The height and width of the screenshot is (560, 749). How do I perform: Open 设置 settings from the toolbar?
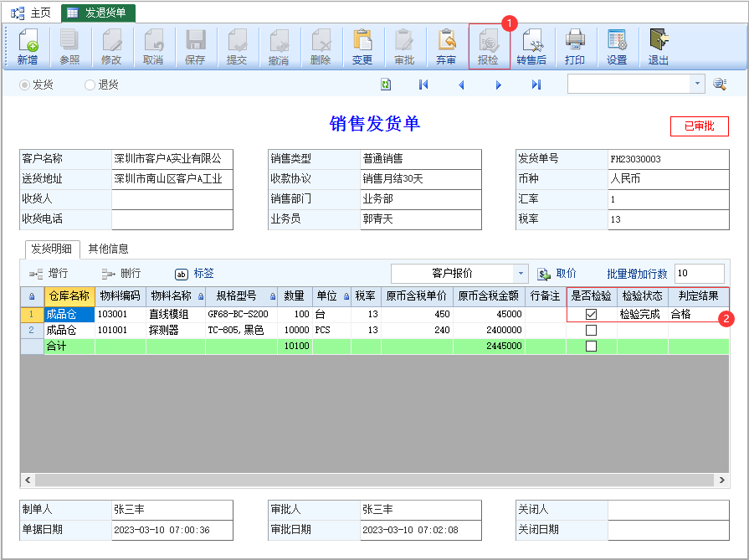(617, 47)
